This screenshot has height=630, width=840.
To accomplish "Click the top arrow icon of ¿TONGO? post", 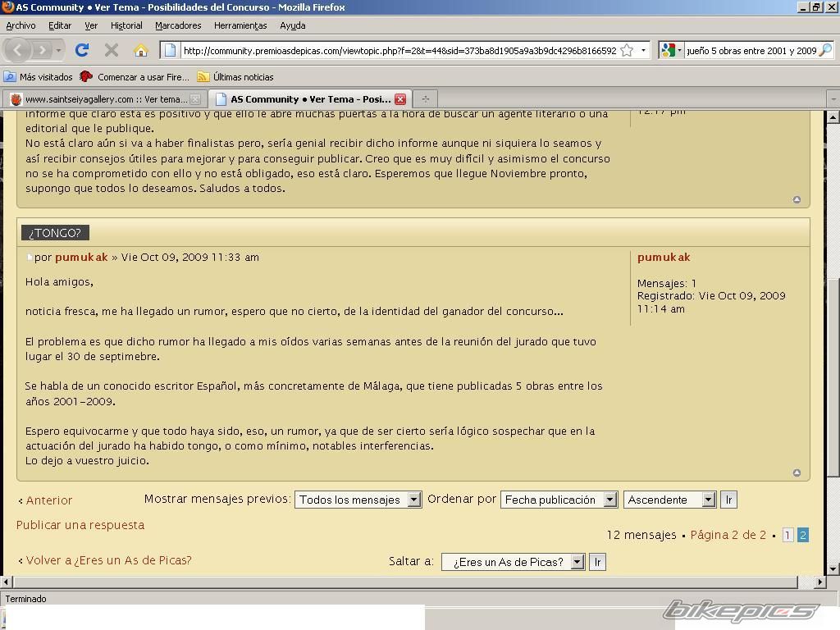I will 797,472.
